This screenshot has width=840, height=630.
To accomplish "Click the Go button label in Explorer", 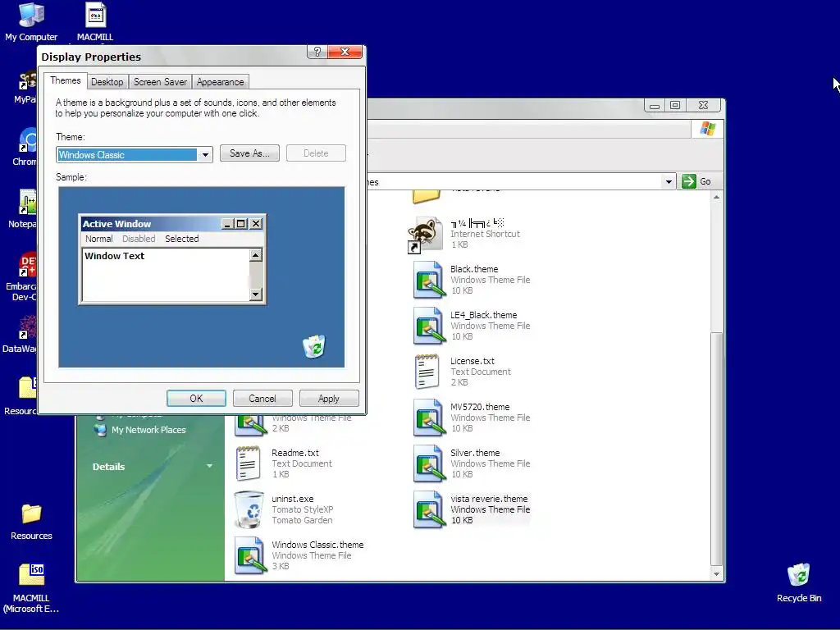I will pyautogui.click(x=705, y=181).
